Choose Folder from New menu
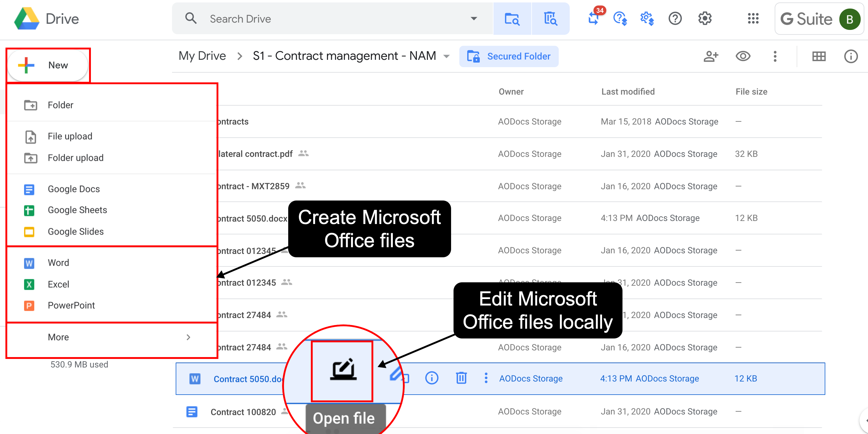 point(112,105)
